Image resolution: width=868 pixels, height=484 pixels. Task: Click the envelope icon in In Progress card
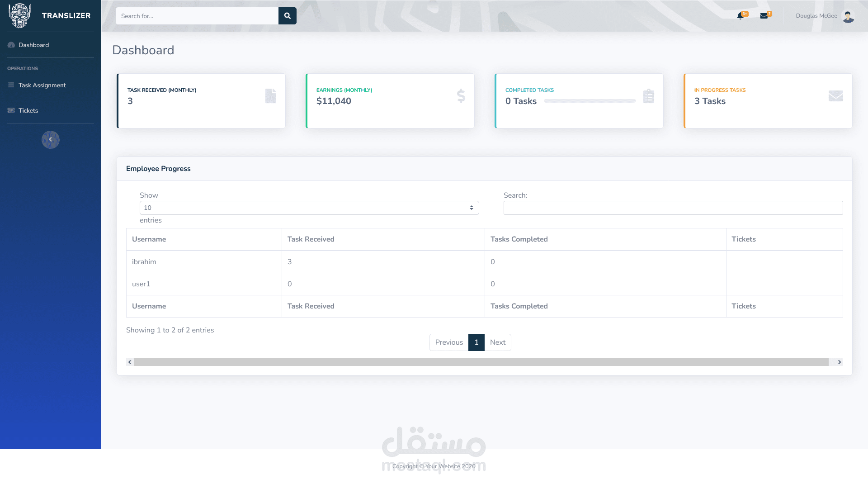(836, 96)
